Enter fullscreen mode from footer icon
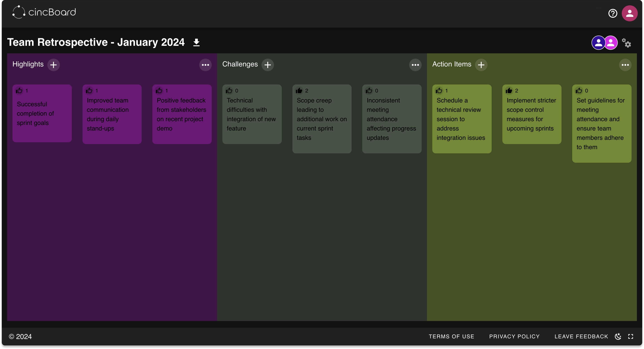 point(631,337)
